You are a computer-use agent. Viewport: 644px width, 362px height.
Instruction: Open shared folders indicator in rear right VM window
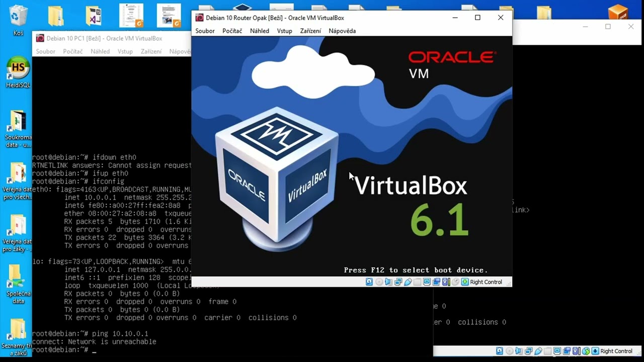pos(547,351)
